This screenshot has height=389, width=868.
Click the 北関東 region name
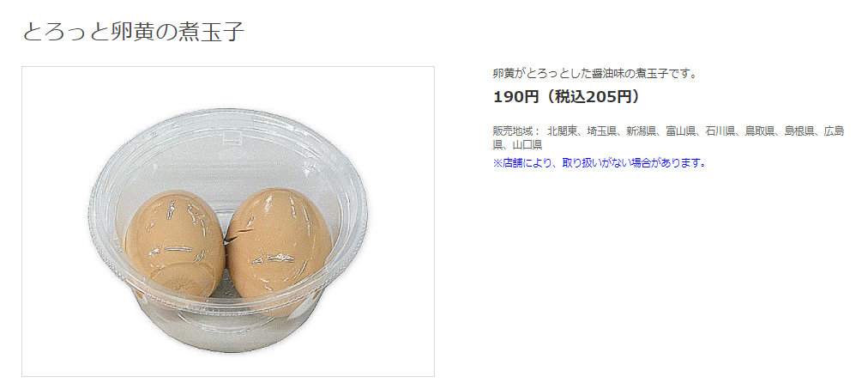pos(562,131)
